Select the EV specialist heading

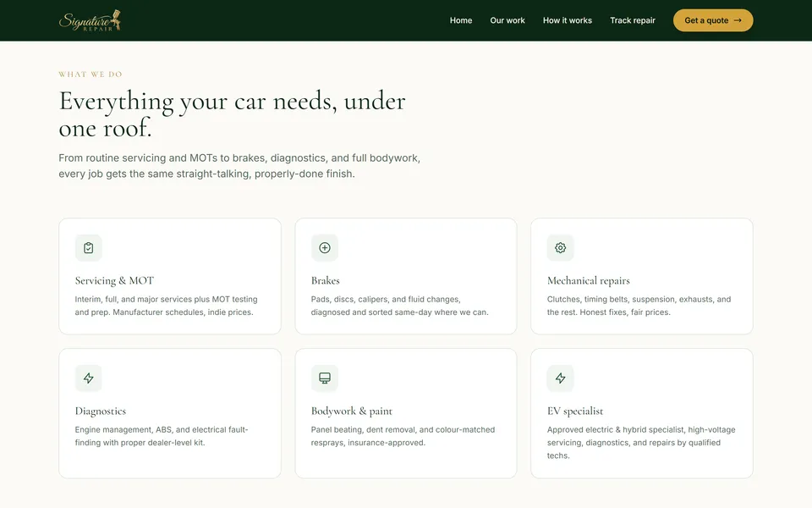[575, 411]
